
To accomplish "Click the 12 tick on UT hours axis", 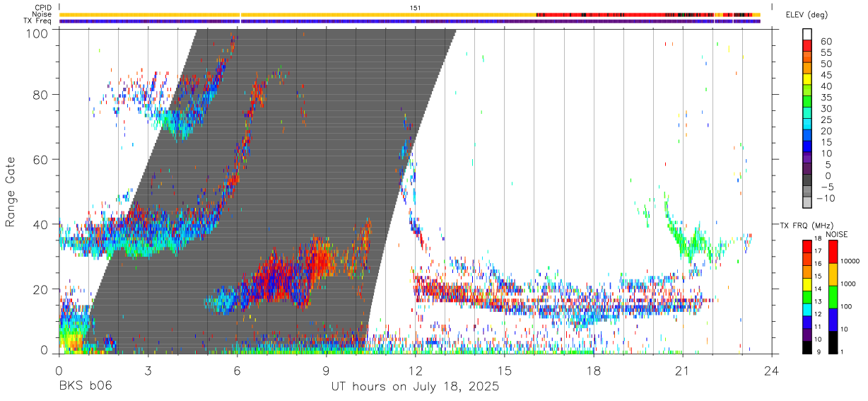I will 415,370.
